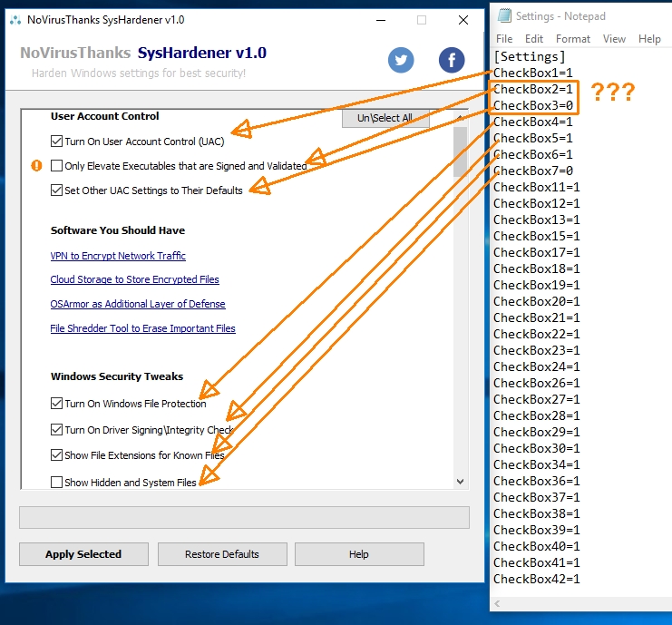The width and height of the screenshot is (672, 625).
Task: Click the empty progress bar above Apply Selected
Action: pos(244,517)
